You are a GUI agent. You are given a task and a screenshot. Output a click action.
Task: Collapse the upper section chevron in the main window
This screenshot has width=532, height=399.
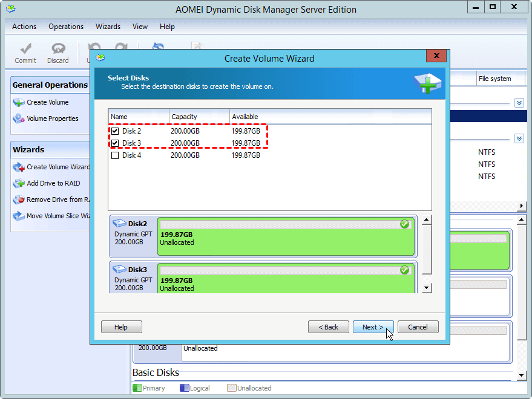pos(519,103)
